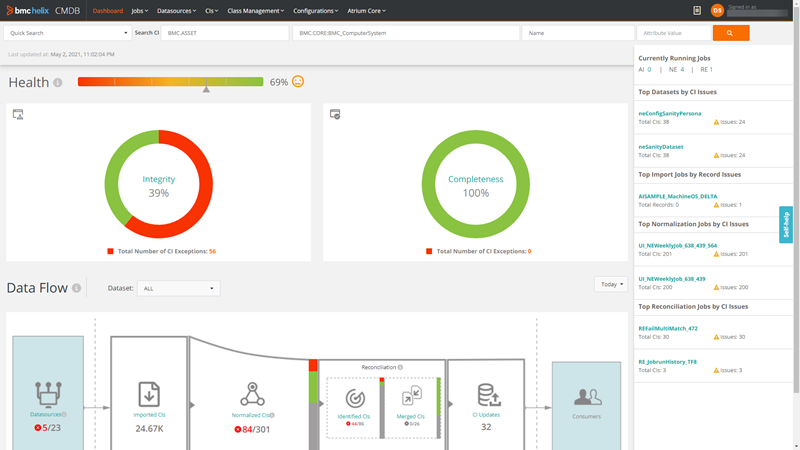Viewport: 800px width, 450px height.
Task: Expand the CIs menu
Action: point(211,11)
